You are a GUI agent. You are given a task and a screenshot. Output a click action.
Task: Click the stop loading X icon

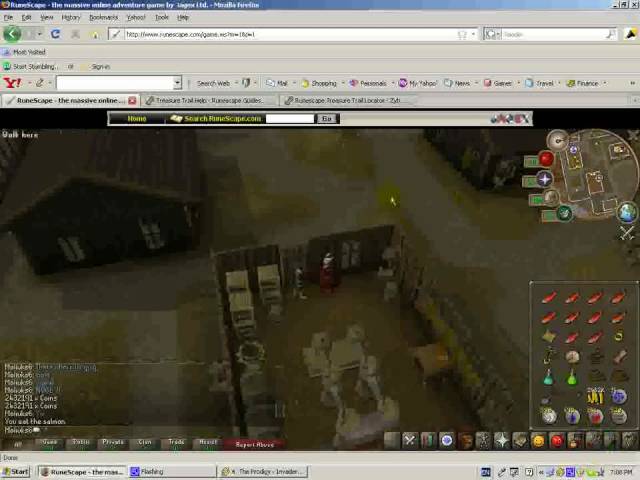(75, 34)
